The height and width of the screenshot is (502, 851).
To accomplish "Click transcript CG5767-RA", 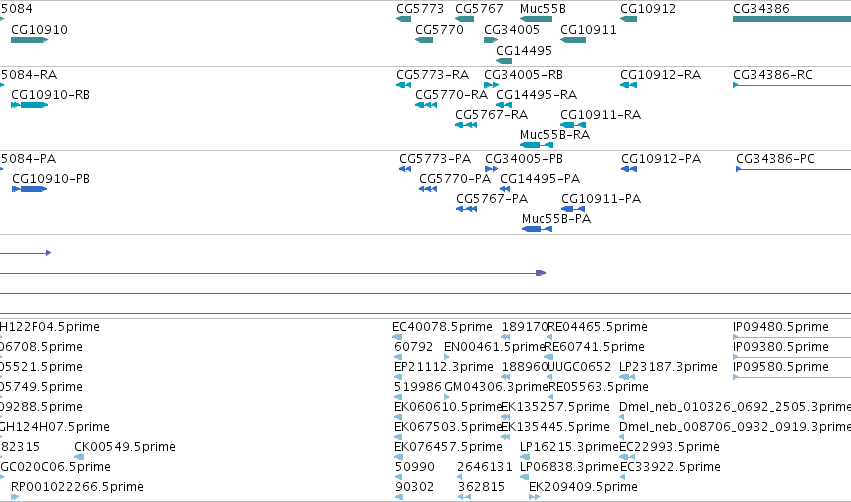I will [491, 115].
